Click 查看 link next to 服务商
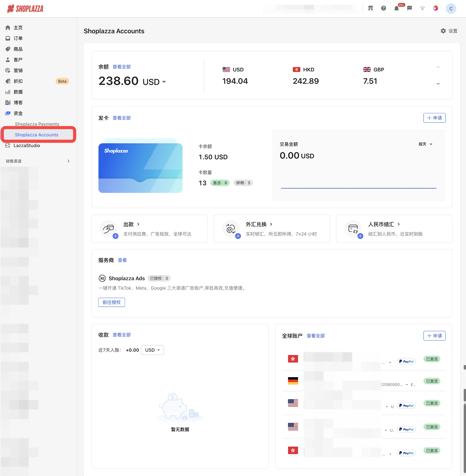Viewport: 466px width, 476px height. click(x=122, y=260)
